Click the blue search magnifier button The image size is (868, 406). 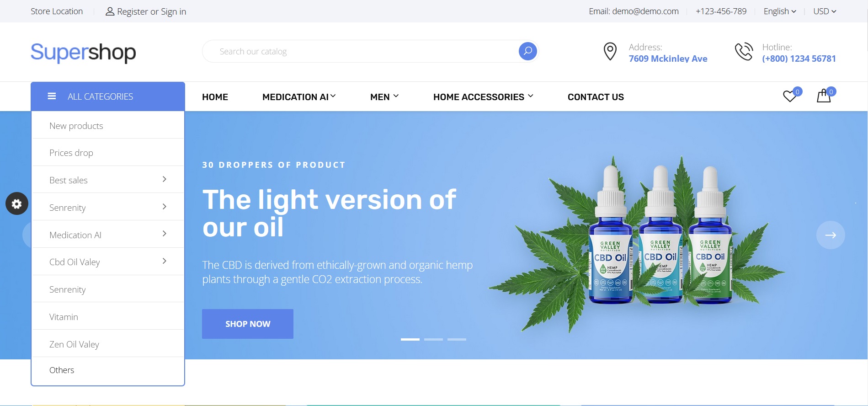tap(527, 51)
